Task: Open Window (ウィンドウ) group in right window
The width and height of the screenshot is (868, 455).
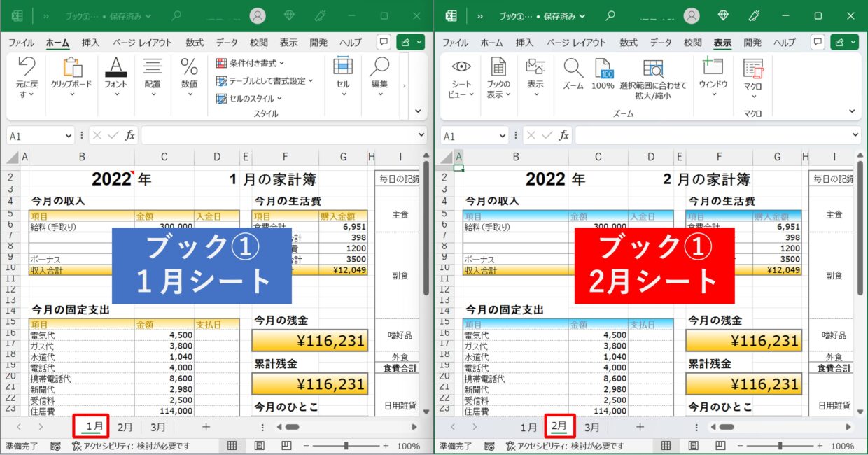Action: [x=713, y=66]
